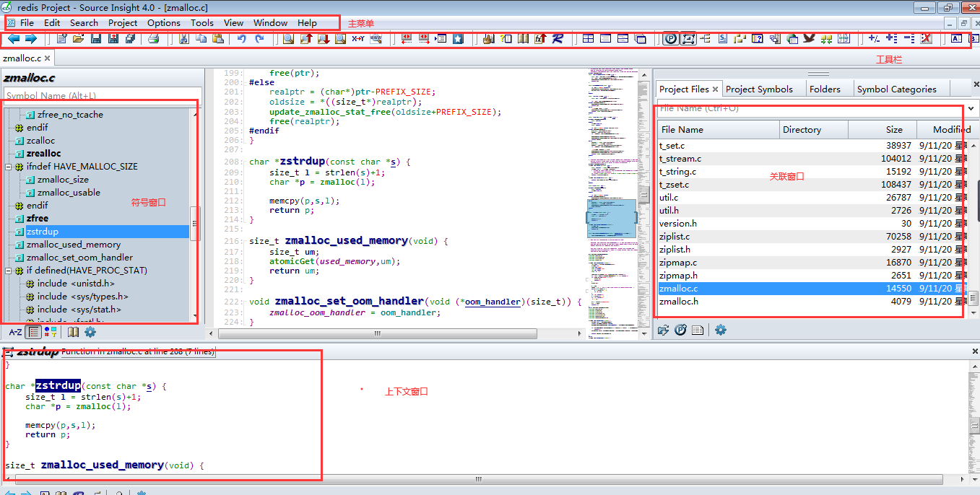Select zrealloc in the symbol list
The image size is (980, 495).
point(44,154)
